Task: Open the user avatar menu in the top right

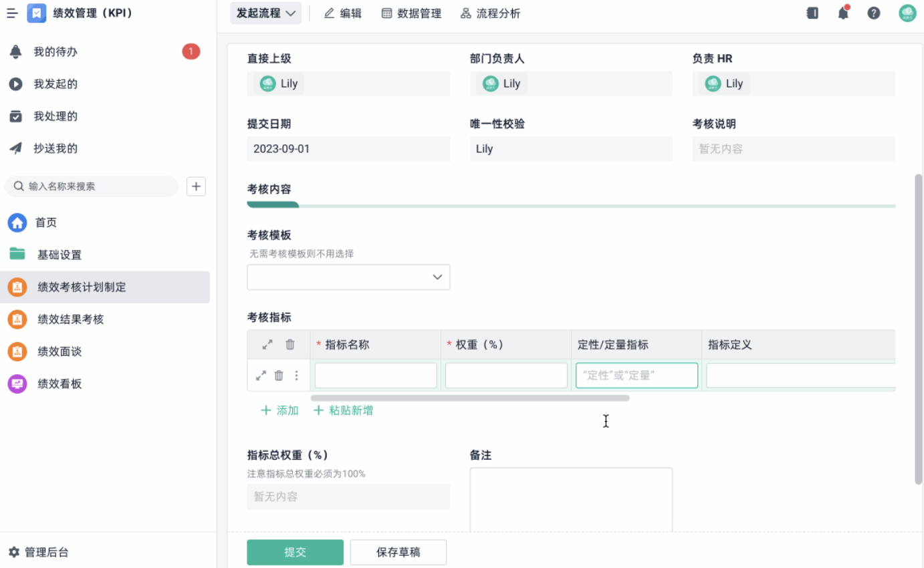Action: pos(907,13)
